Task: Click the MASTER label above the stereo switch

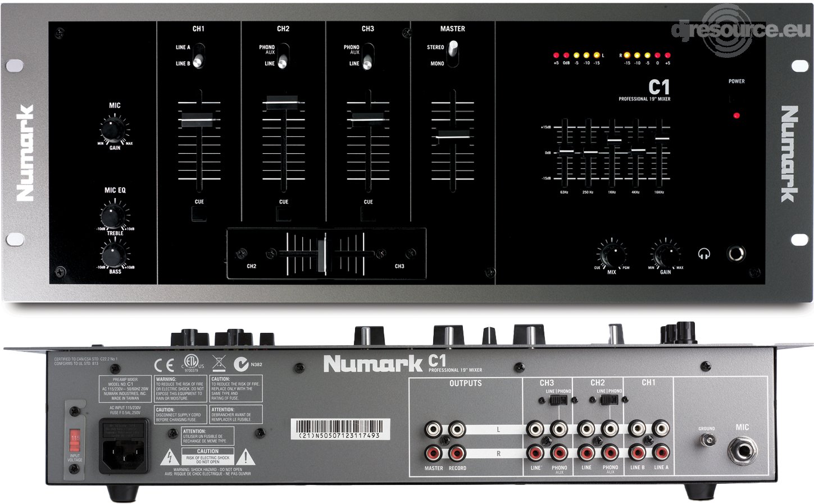Action: click(452, 29)
